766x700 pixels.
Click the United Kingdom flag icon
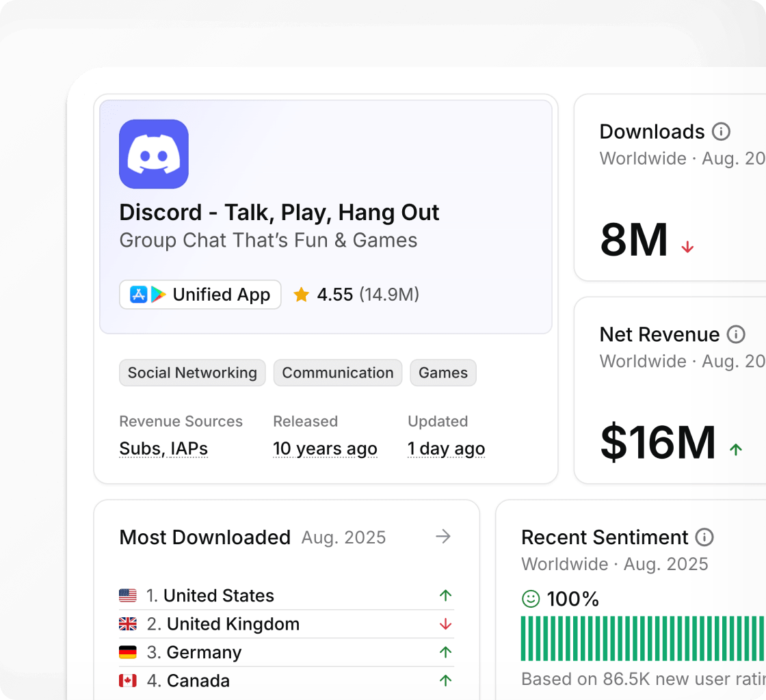(x=128, y=623)
